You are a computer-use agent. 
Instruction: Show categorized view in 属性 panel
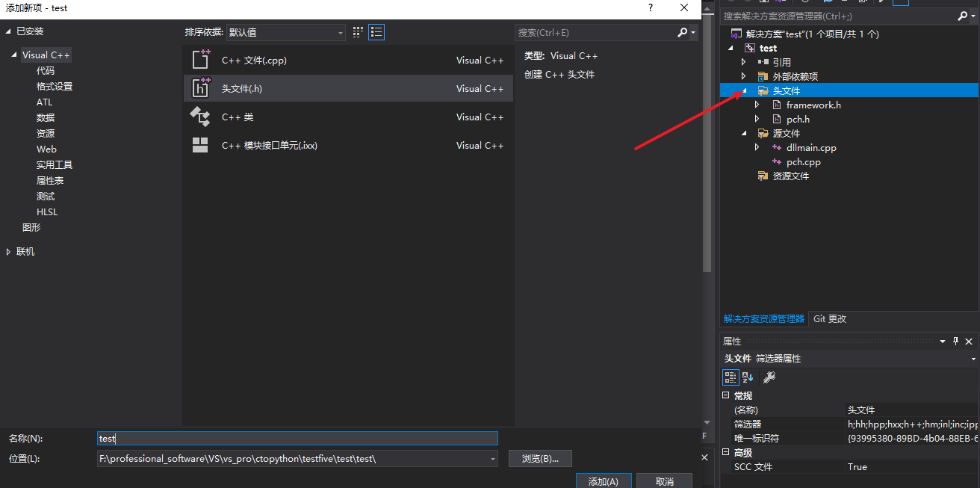pos(731,377)
